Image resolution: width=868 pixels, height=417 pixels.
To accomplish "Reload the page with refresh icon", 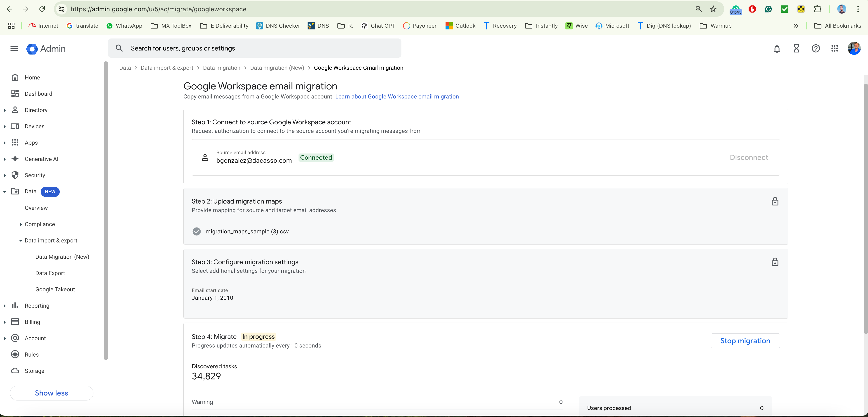I will pyautogui.click(x=42, y=9).
